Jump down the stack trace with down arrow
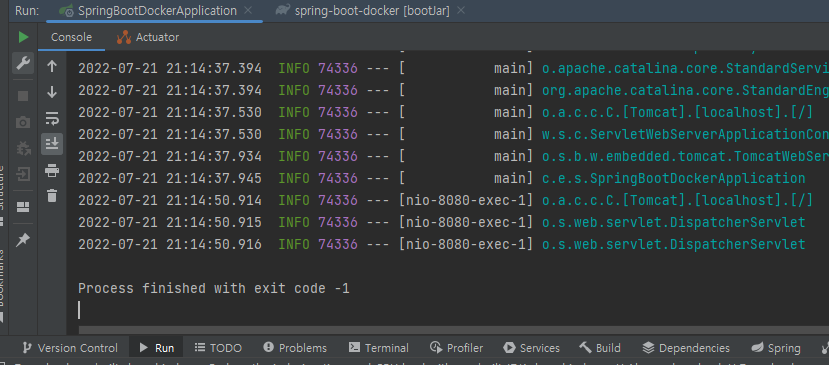 pos(52,92)
